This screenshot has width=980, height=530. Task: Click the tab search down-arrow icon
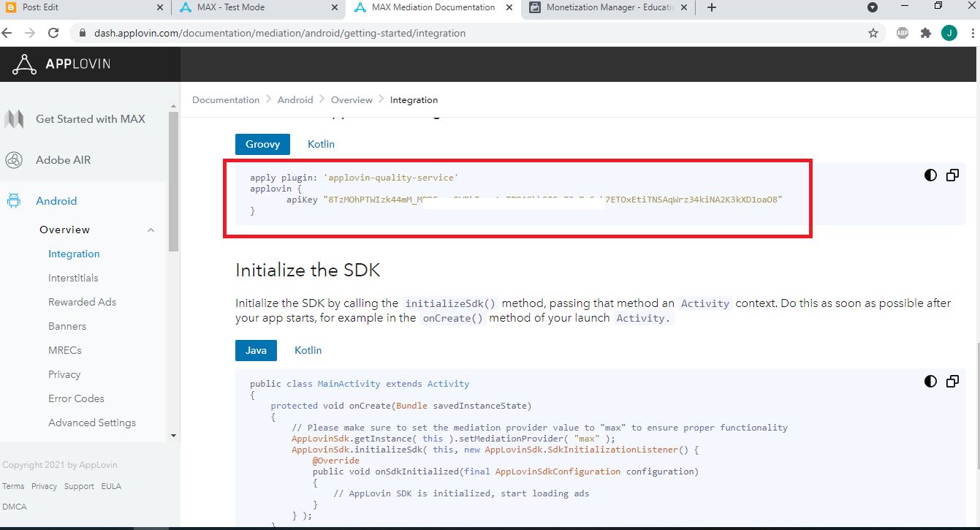point(873,7)
